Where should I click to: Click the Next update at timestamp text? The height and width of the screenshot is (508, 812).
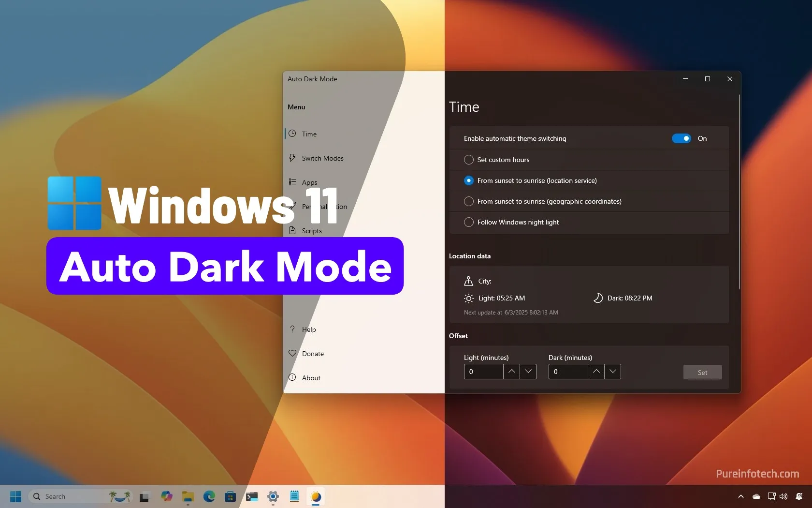[511, 313]
